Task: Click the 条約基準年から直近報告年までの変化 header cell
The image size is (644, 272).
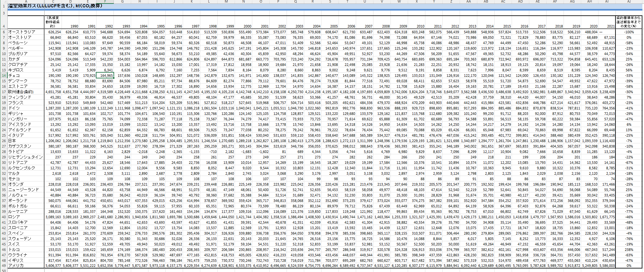Action: [x=629, y=22]
